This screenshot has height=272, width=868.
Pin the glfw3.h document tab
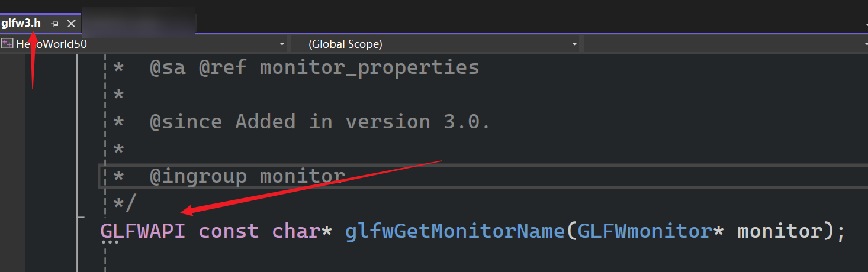55,24
